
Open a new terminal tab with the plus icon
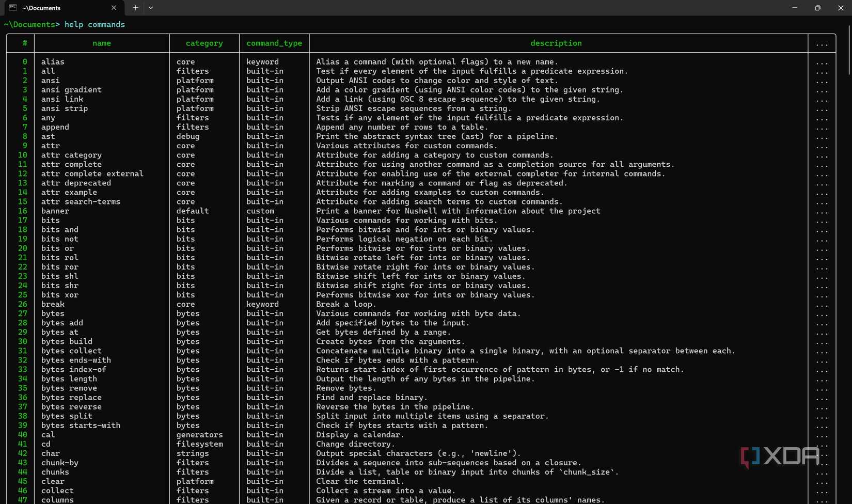click(x=135, y=8)
